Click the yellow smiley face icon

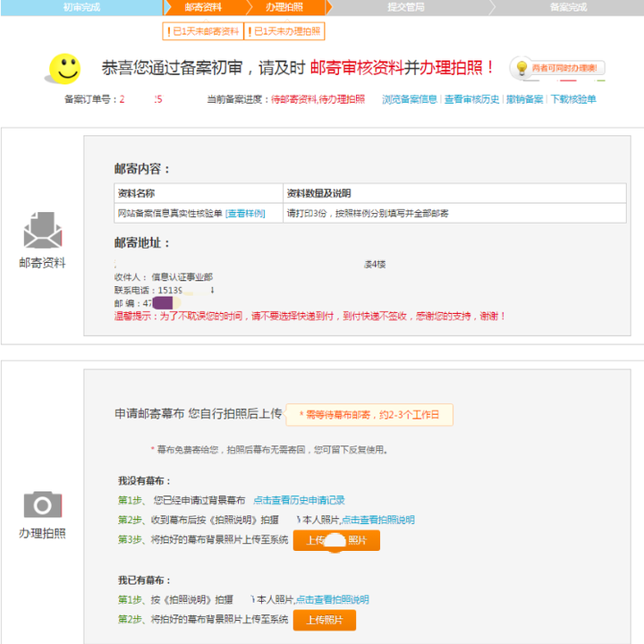65,69
